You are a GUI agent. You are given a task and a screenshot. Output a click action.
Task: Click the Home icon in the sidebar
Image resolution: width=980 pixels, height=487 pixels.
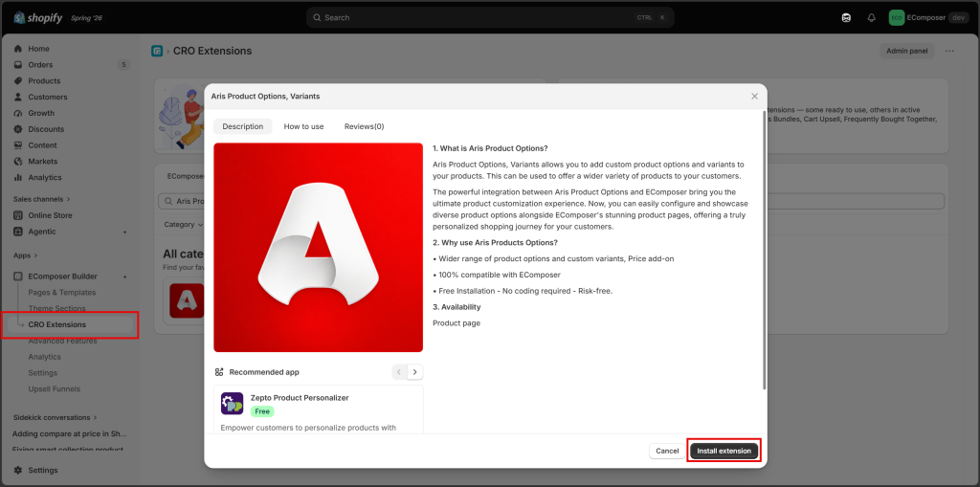(x=17, y=49)
